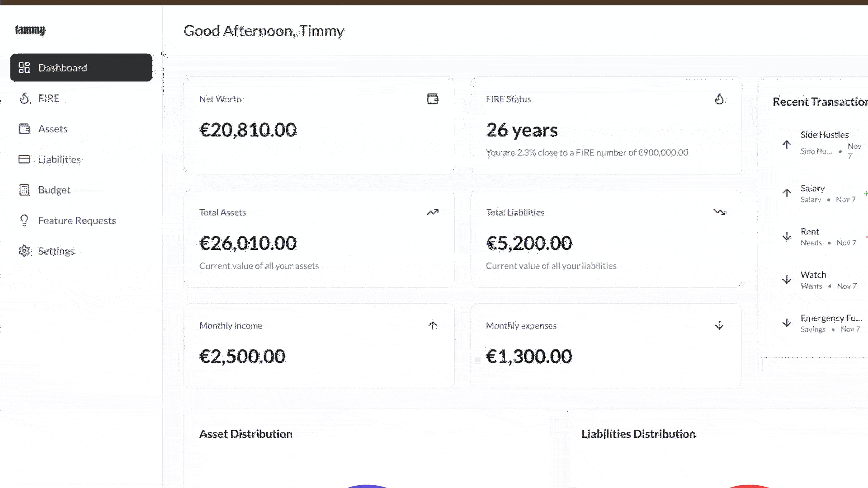Click the flame icon on FIRE Status card
868x488 pixels.
[x=720, y=99]
